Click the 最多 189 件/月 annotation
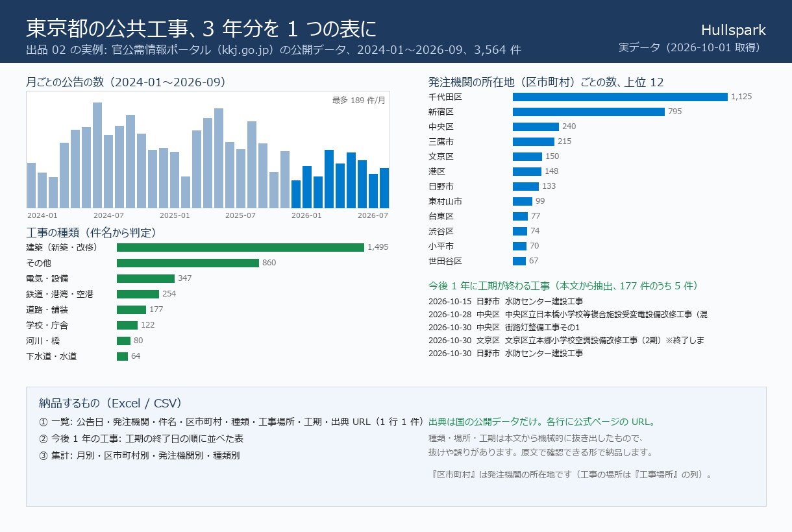792x532 pixels. point(359,100)
